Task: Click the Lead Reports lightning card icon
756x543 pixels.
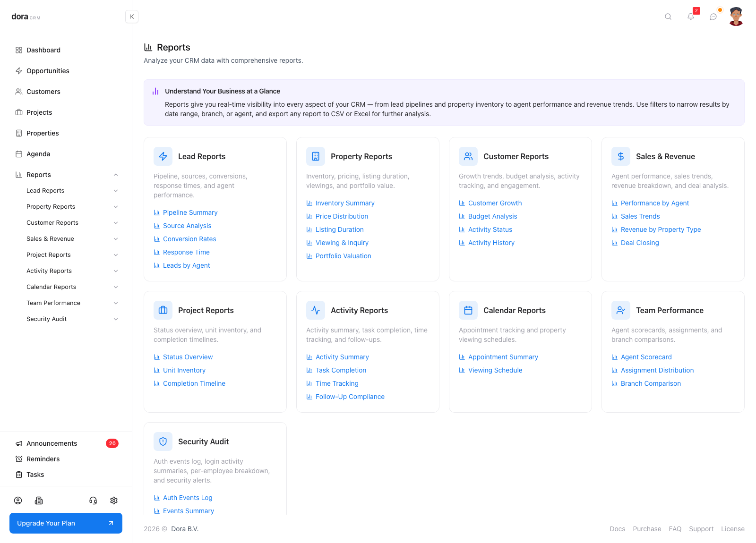Action: [x=163, y=156]
